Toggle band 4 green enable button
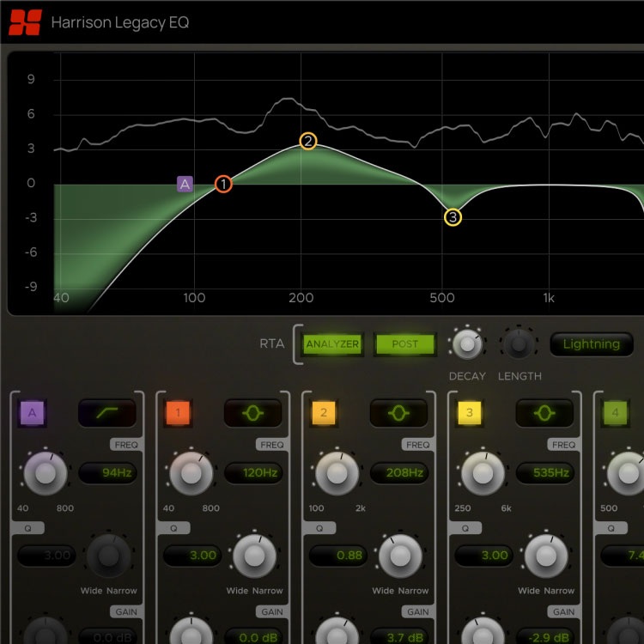Screen dimensions: 644x644 point(615,413)
